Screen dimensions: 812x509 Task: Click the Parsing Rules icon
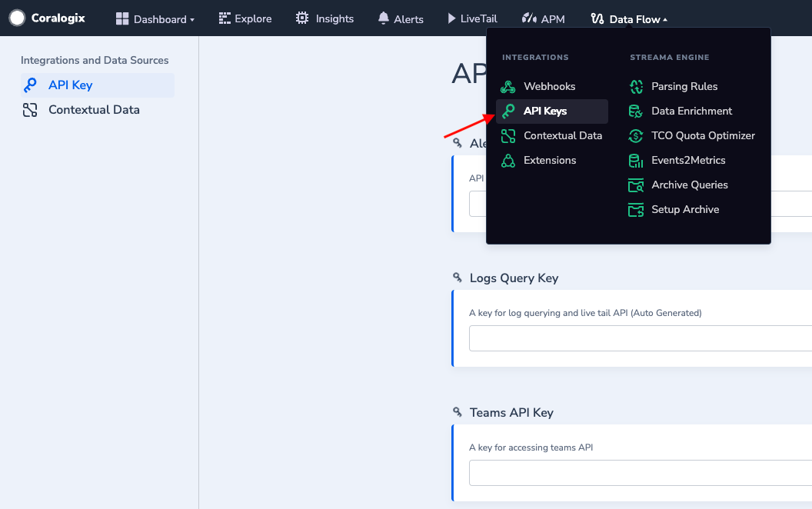[636, 87]
